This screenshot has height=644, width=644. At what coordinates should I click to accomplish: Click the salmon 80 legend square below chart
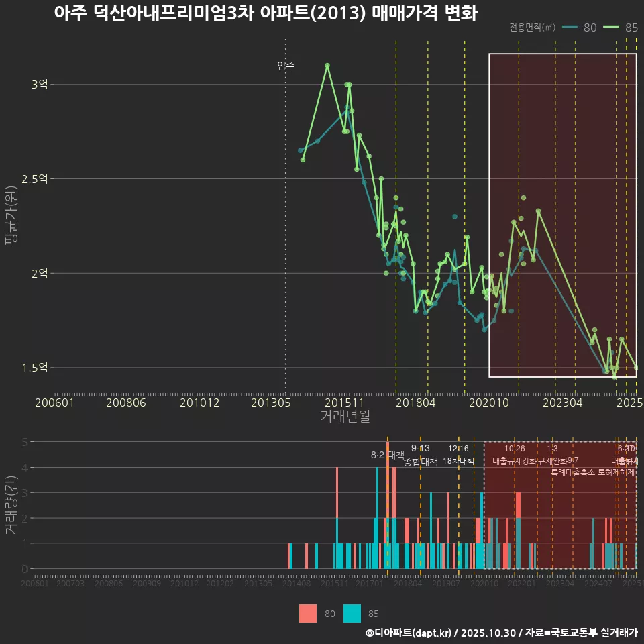pyautogui.click(x=308, y=613)
